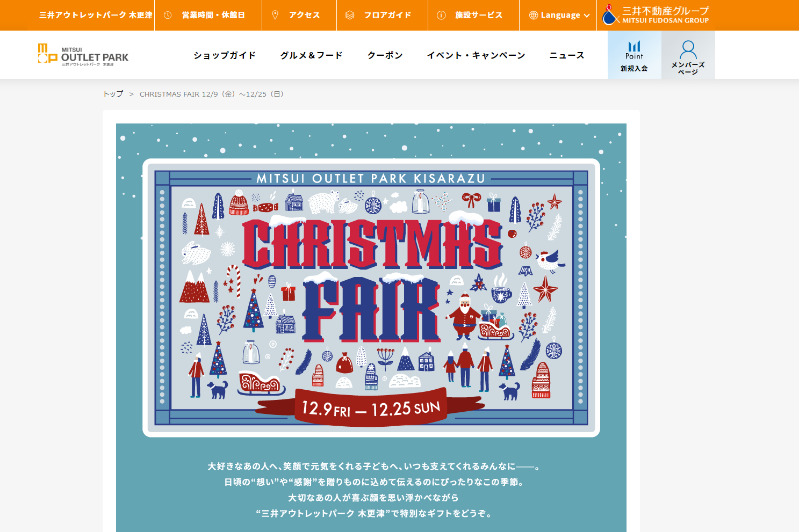
Task: Click the Mitsui Point bar chart icon
Action: pyautogui.click(x=635, y=46)
